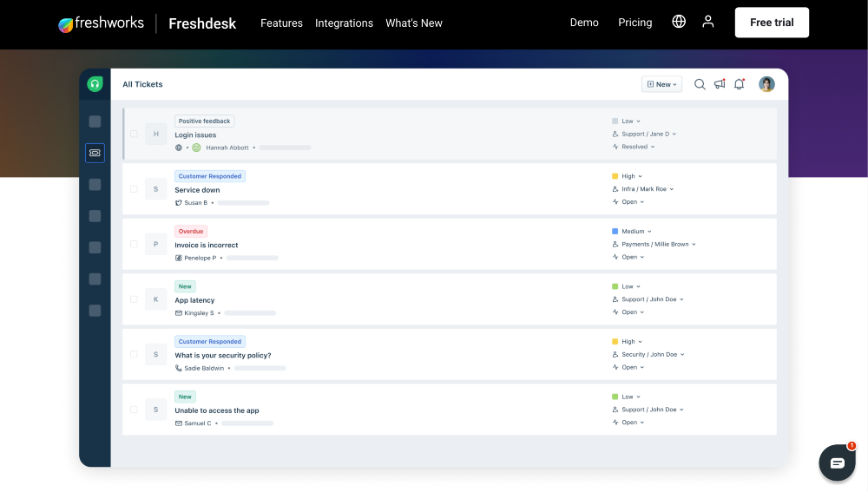The width and height of the screenshot is (868, 492).
Task: Open the Service down ticket
Action: [x=197, y=190]
